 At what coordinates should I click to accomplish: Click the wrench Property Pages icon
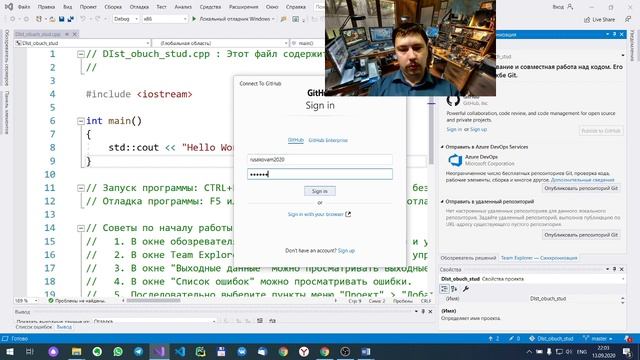pos(466,289)
